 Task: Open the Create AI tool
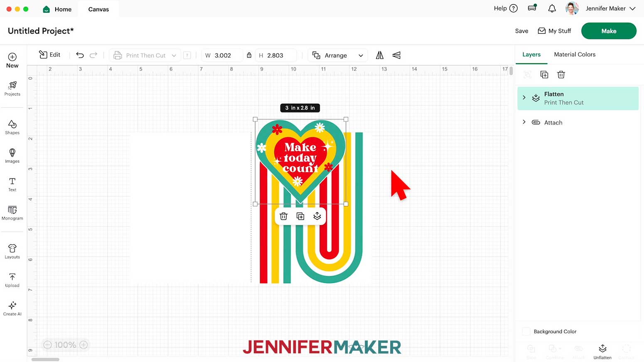click(12, 309)
